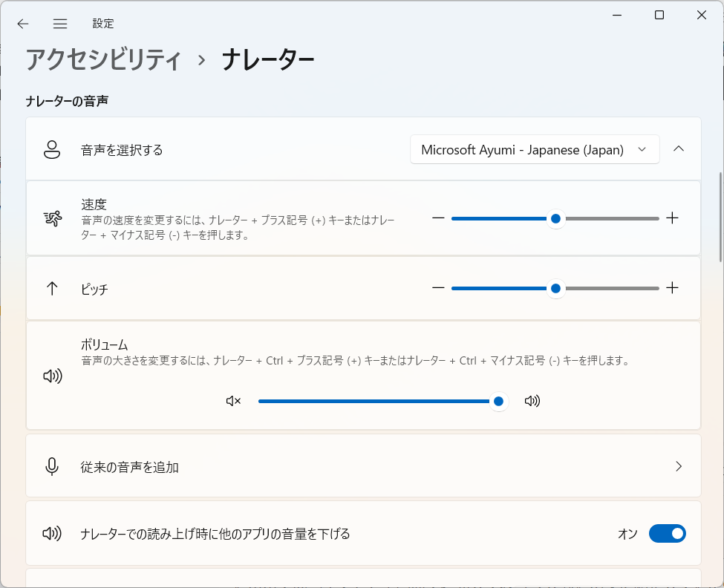
Task: Click the loud speaker icon right of volume slider
Action: click(532, 401)
